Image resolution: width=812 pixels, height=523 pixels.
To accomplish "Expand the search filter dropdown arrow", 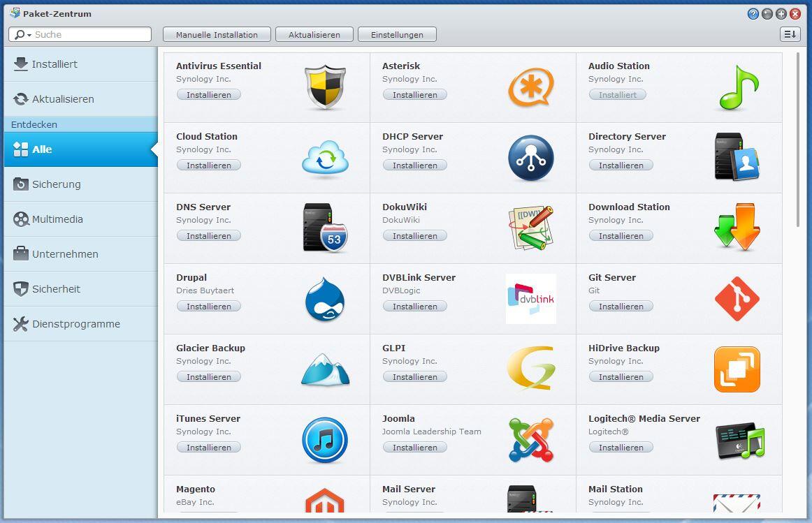I will tap(29, 35).
